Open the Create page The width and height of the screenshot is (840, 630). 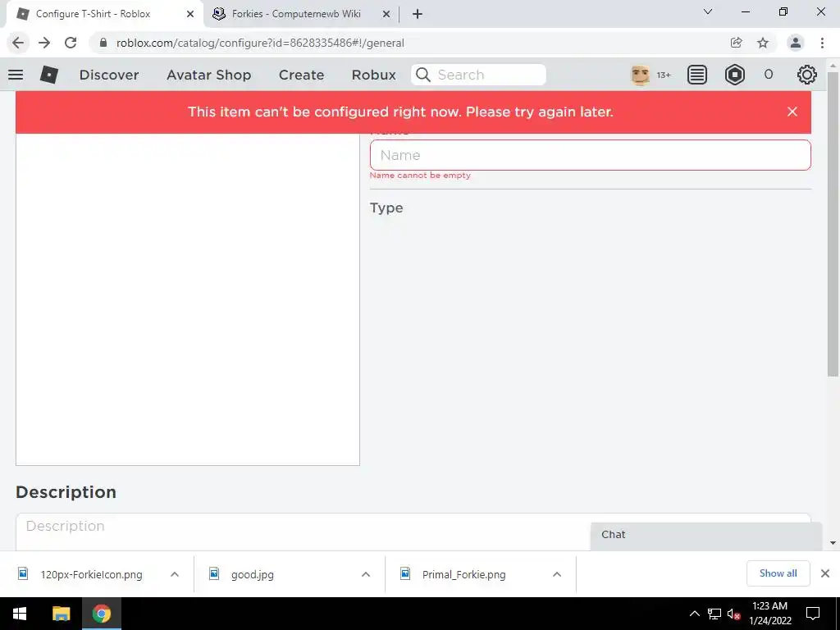(x=301, y=75)
